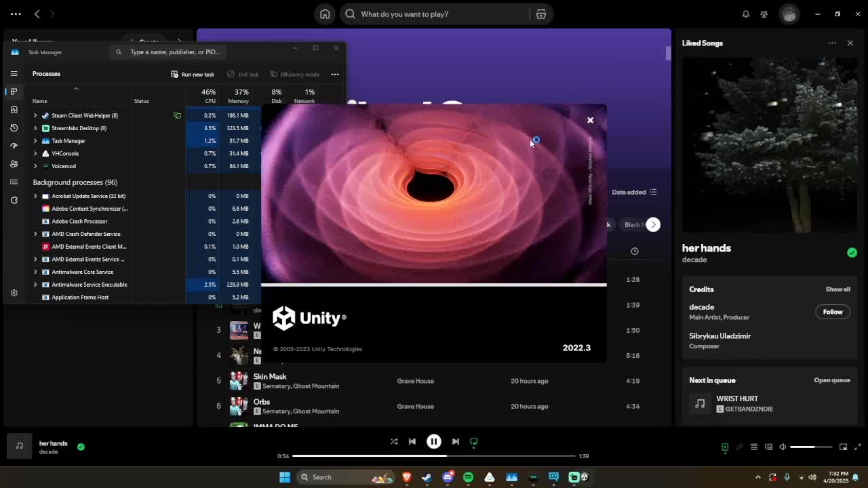Open more options menu for Liked Songs
The height and width of the screenshot is (488, 868).
pyautogui.click(x=832, y=43)
